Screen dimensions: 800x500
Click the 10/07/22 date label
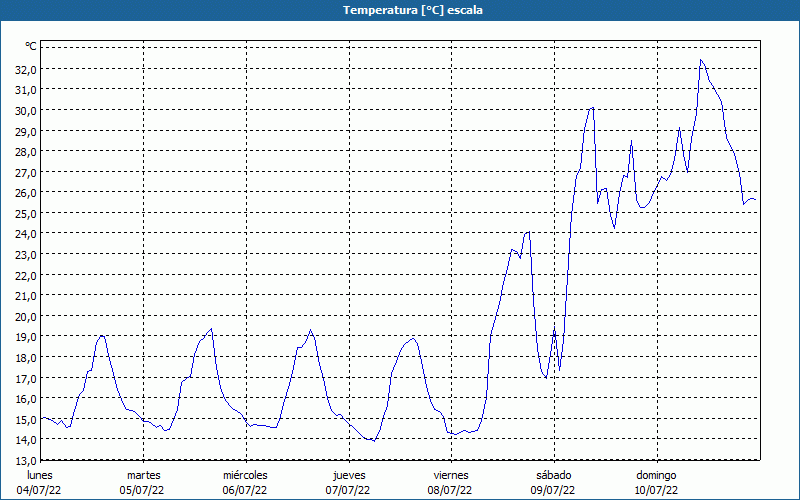click(x=657, y=490)
